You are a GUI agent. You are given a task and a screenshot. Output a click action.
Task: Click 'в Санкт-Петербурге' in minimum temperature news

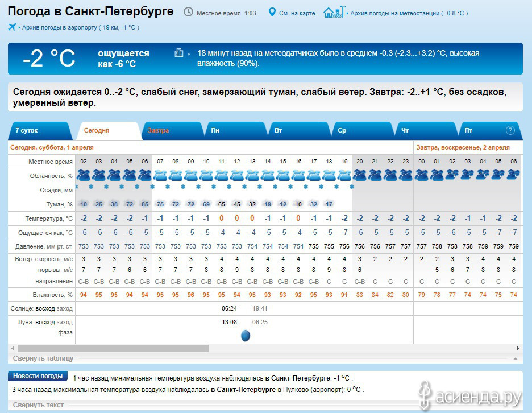click(x=298, y=378)
